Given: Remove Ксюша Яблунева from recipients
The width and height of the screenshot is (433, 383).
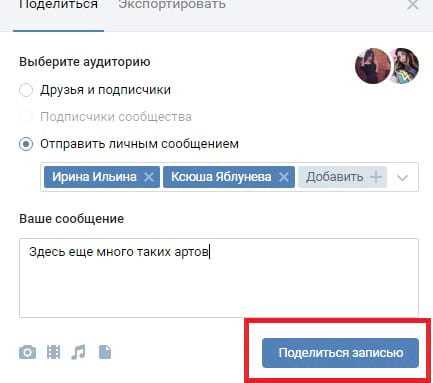Looking at the screenshot, I should point(284,177).
